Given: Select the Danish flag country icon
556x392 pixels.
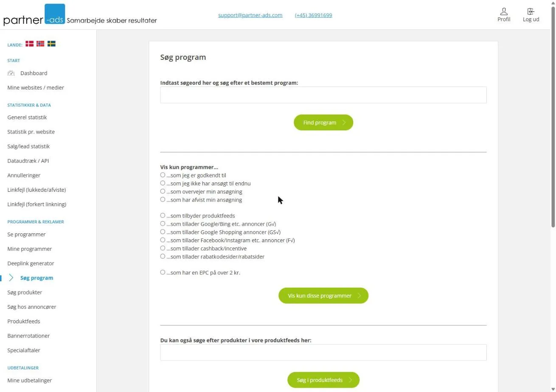Looking at the screenshot, I should [30, 44].
